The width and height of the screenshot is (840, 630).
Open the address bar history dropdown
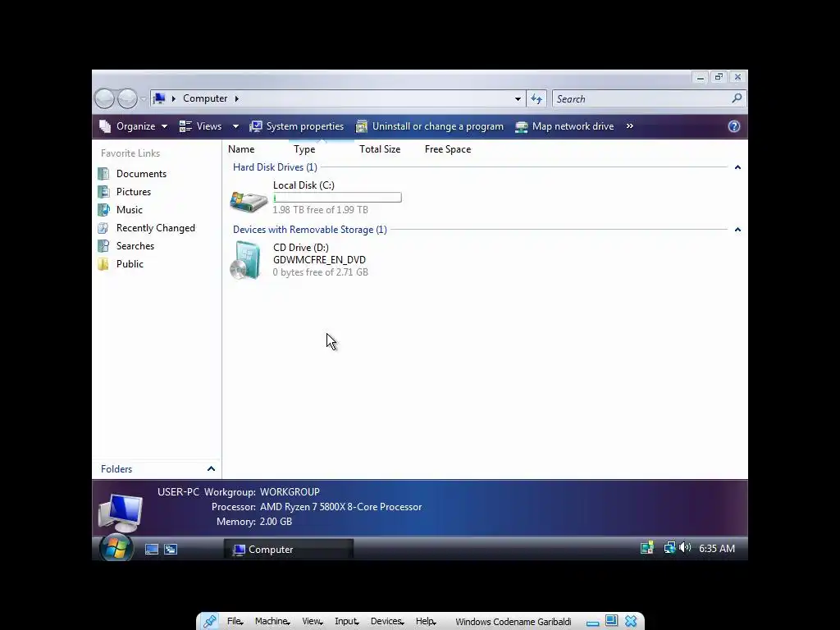pos(518,98)
